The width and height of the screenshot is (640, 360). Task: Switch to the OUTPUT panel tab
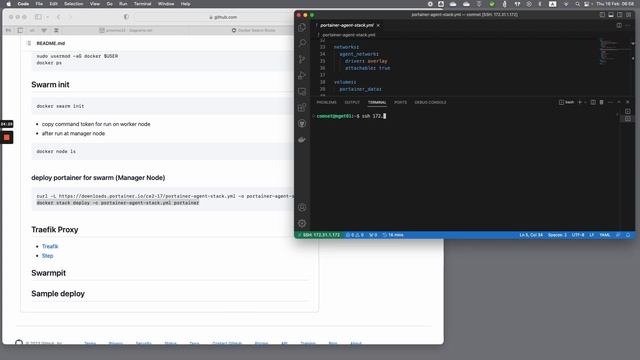pyautogui.click(x=352, y=102)
